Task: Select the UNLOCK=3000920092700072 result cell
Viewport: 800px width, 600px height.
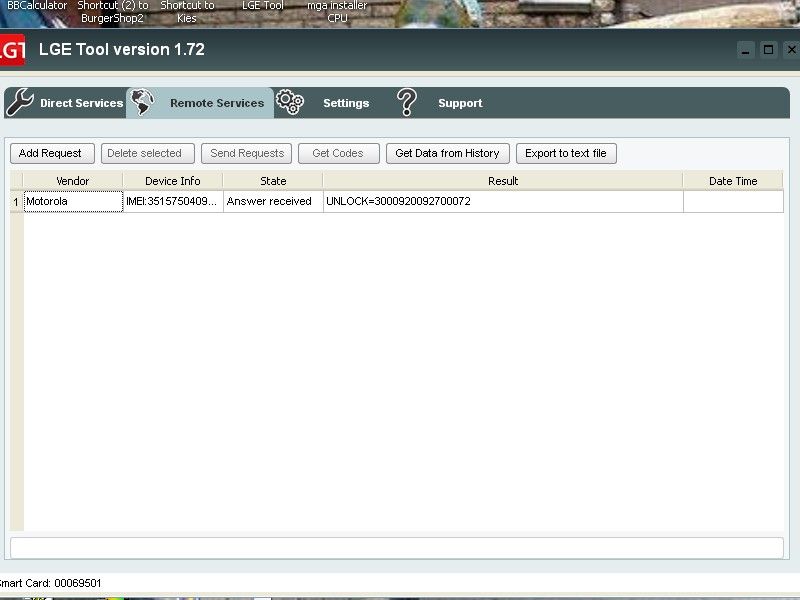Action: pyautogui.click(x=503, y=202)
